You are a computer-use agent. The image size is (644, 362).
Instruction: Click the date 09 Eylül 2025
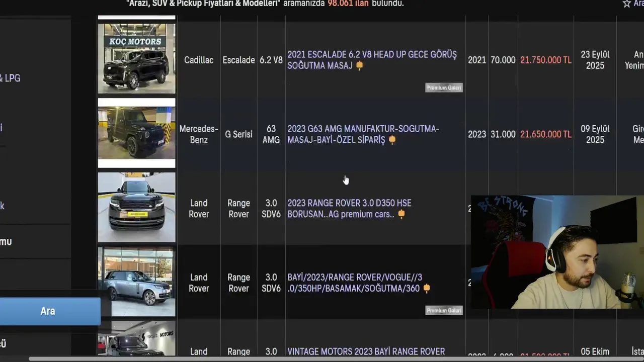point(595,134)
